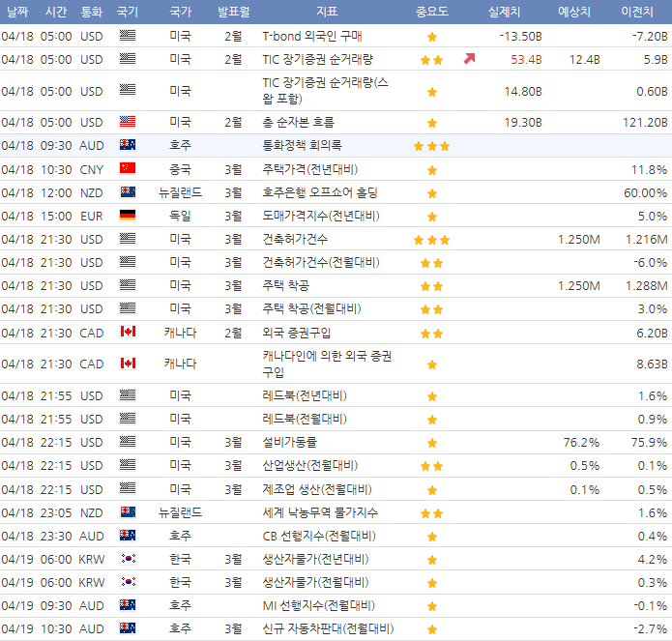Image resolution: width=672 pixels, height=641 pixels.
Task: Click the China flag in the 주택가격(전년대비) row
Action: [128, 168]
